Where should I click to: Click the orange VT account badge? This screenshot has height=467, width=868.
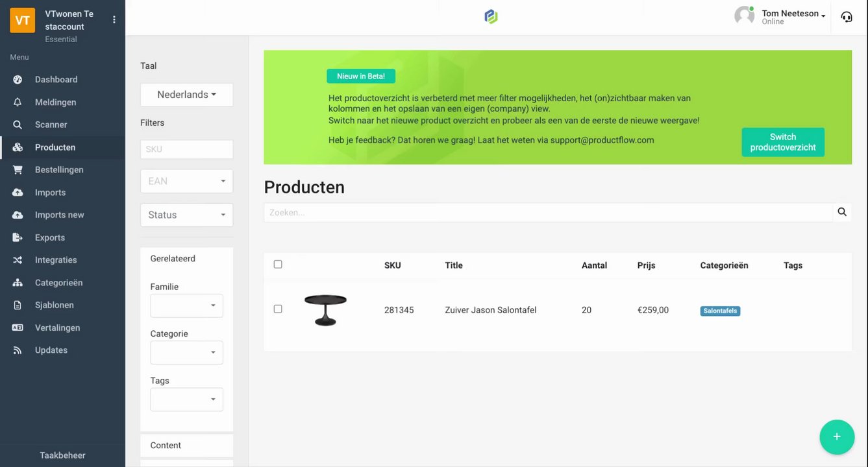pos(23,20)
